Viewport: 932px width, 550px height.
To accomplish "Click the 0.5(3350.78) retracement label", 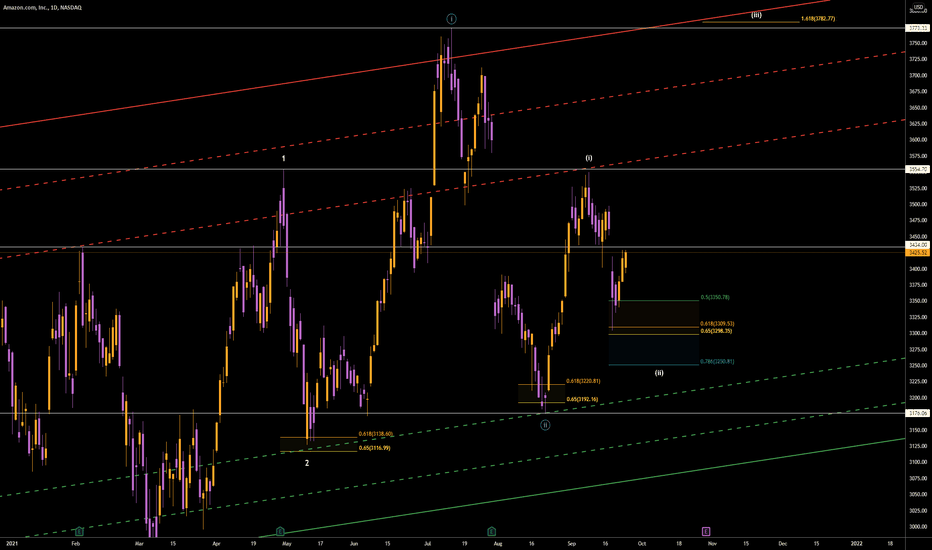I will 715,297.
